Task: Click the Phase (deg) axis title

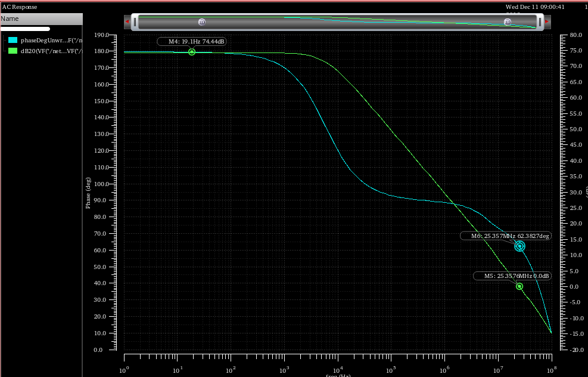Action: [88, 193]
